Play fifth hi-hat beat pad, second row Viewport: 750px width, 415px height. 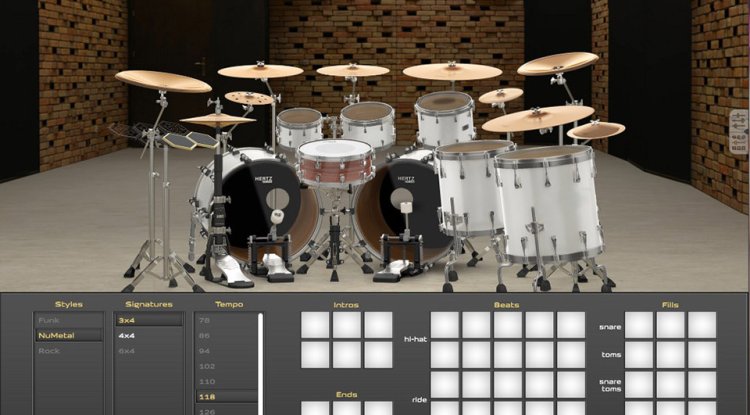(x=571, y=355)
